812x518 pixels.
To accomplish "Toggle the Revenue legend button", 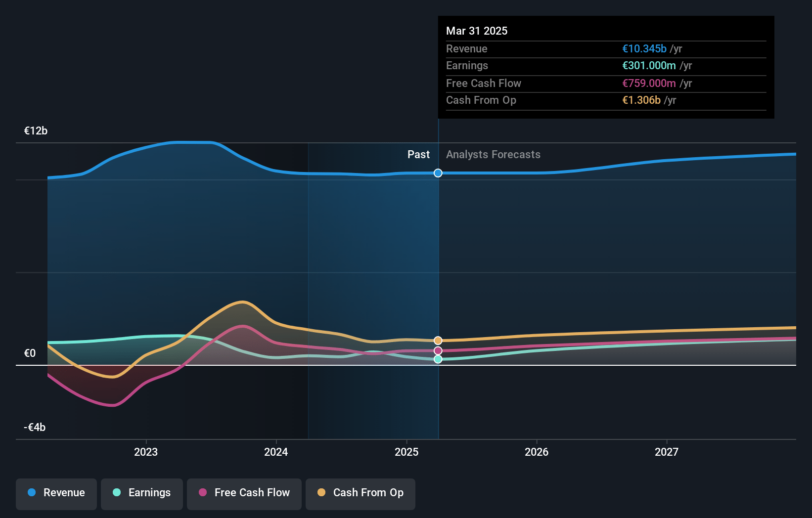I will coord(56,493).
